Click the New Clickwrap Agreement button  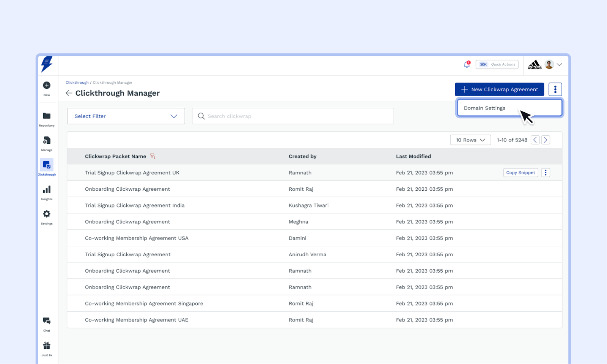pos(499,89)
